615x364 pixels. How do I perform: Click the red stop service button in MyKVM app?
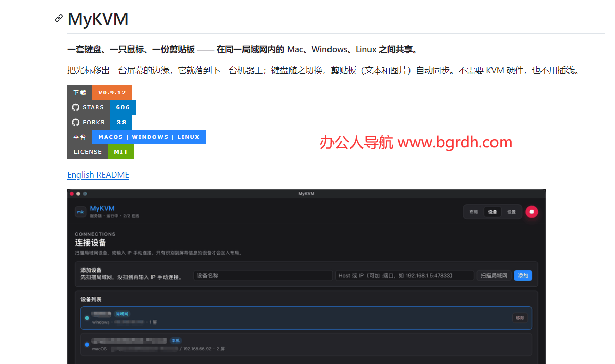coord(531,212)
